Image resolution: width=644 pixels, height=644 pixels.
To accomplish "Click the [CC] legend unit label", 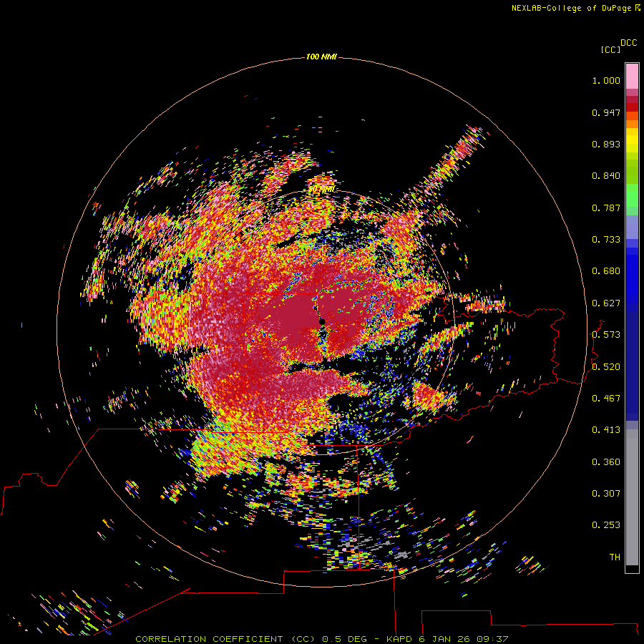I will click(610, 49).
